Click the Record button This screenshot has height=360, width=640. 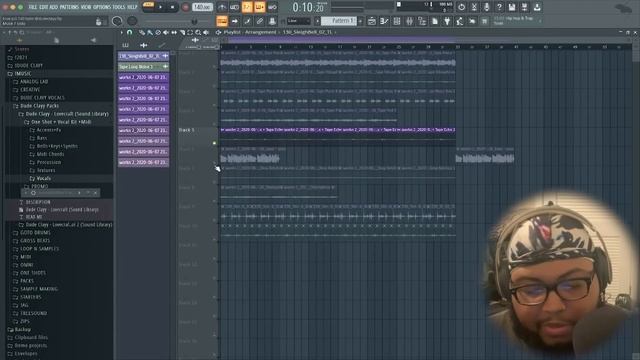click(185, 7)
